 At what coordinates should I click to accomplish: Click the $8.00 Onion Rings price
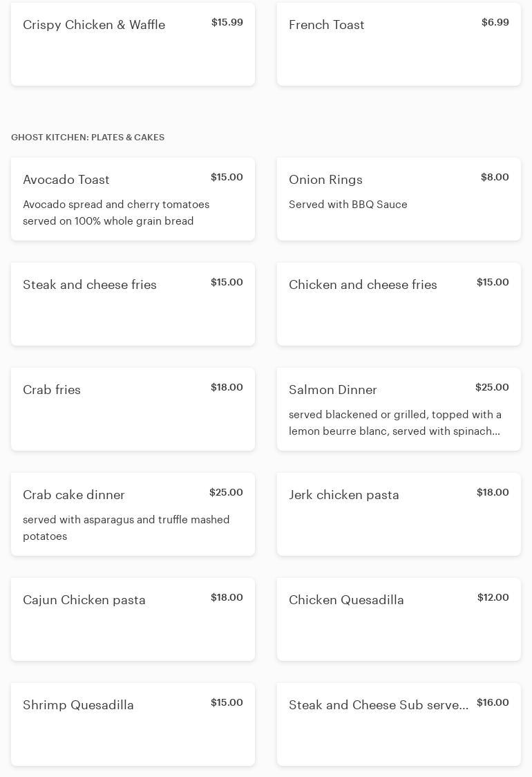point(495,178)
